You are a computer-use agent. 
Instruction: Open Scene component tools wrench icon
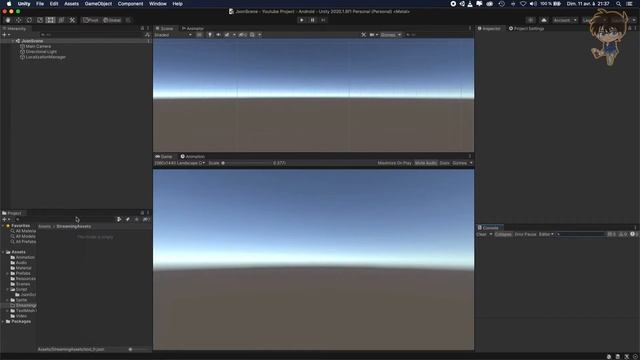coord(363,35)
